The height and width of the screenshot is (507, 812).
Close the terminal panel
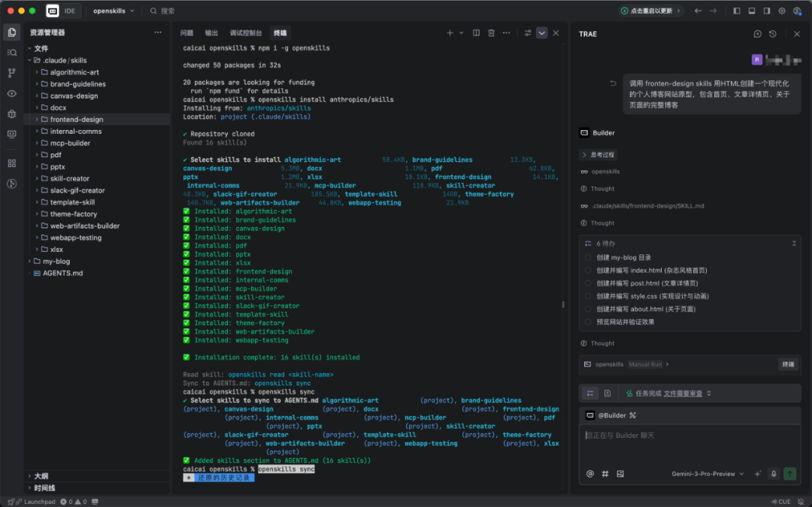(556, 32)
